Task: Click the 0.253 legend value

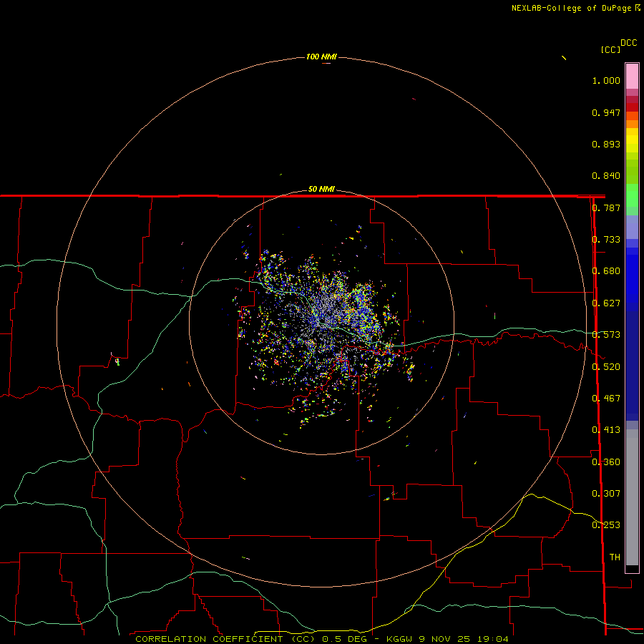Action: (606, 525)
